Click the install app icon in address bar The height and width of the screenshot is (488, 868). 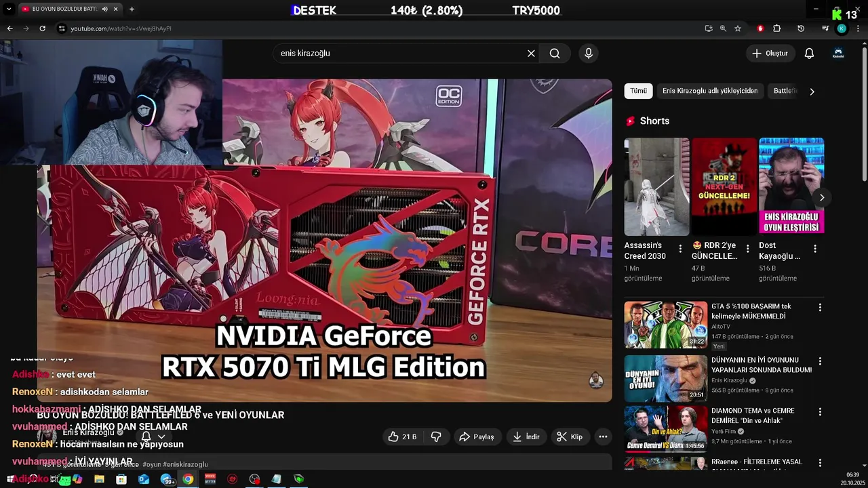709,28
